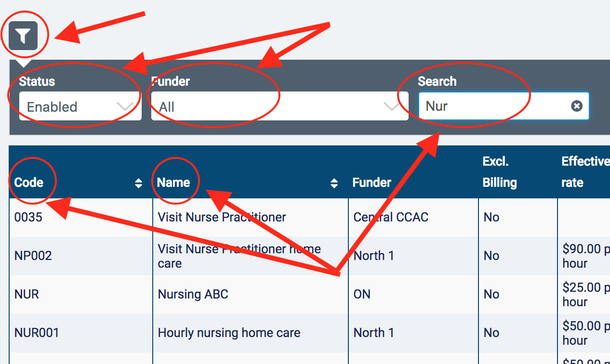Click the Excl. Billing column header
The height and width of the screenshot is (364, 610).
pyautogui.click(x=500, y=172)
